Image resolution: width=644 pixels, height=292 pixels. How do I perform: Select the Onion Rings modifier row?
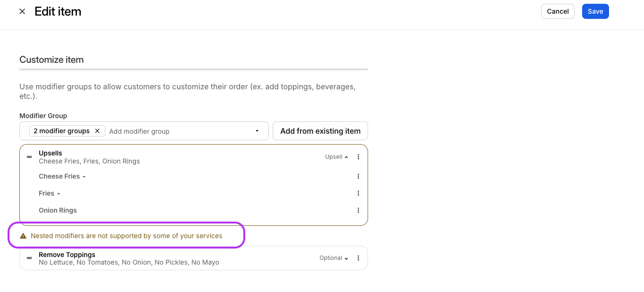(x=58, y=210)
